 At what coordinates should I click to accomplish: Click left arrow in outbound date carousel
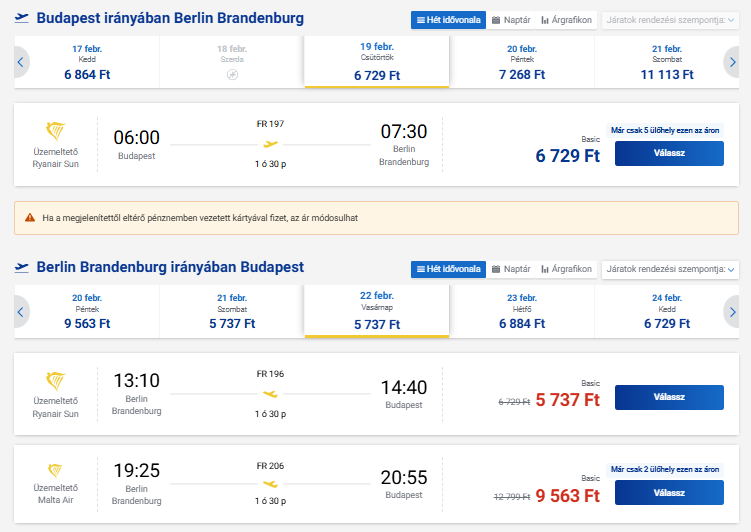coord(21,63)
